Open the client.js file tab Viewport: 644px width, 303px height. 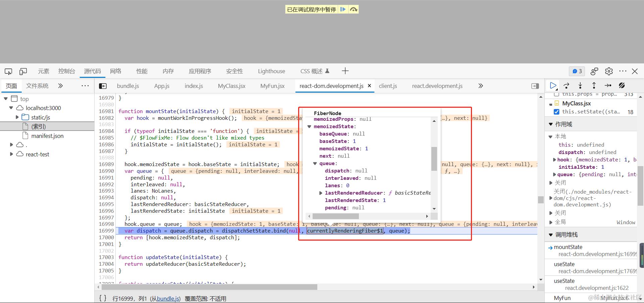coord(388,86)
